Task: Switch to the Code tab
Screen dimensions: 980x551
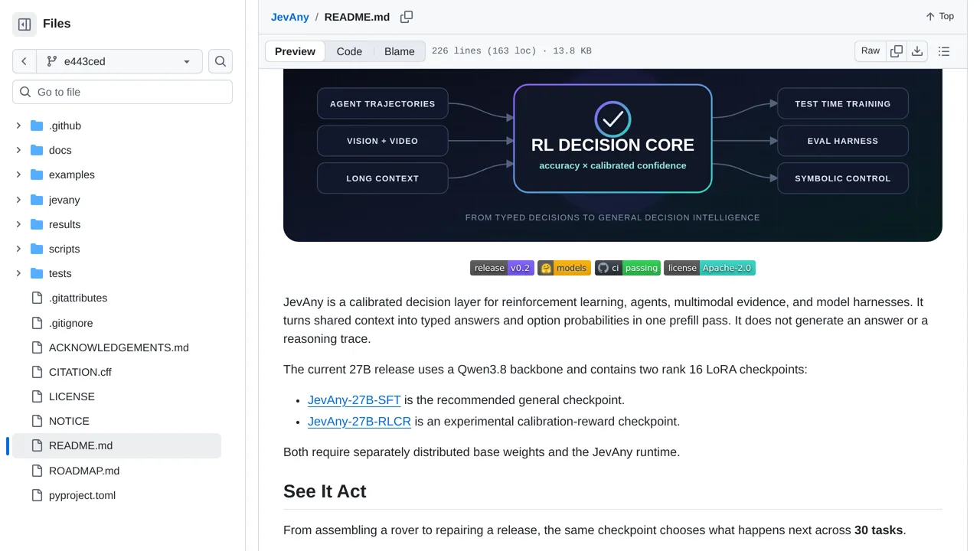Action: pyautogui.click(x=349, y=51)
